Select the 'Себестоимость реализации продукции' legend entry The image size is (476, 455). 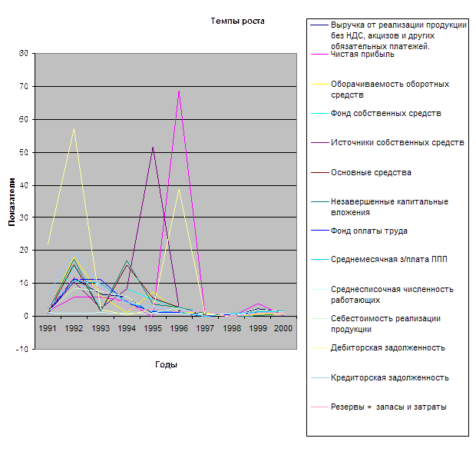coord(385,324)
